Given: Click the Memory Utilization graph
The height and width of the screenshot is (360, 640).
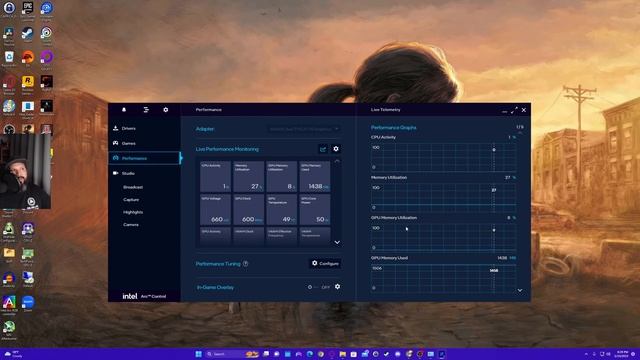Looking at the screenshot, I should [x=443, y=197].
